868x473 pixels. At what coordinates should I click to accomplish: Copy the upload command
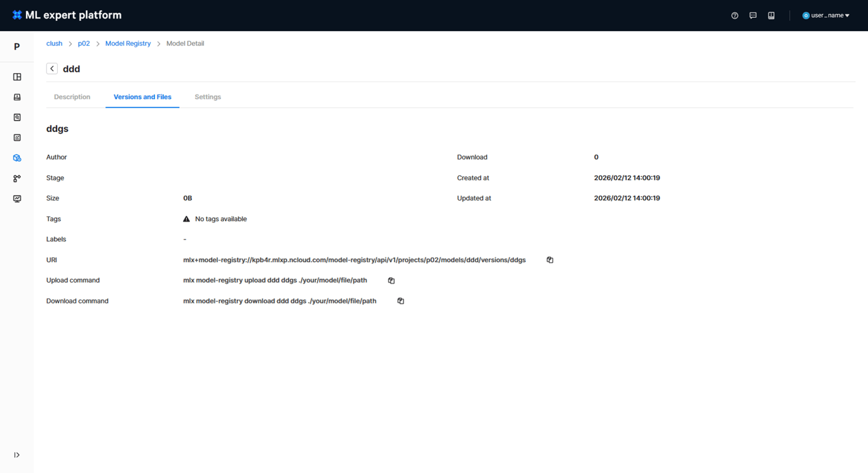click(x=391, y=281)
